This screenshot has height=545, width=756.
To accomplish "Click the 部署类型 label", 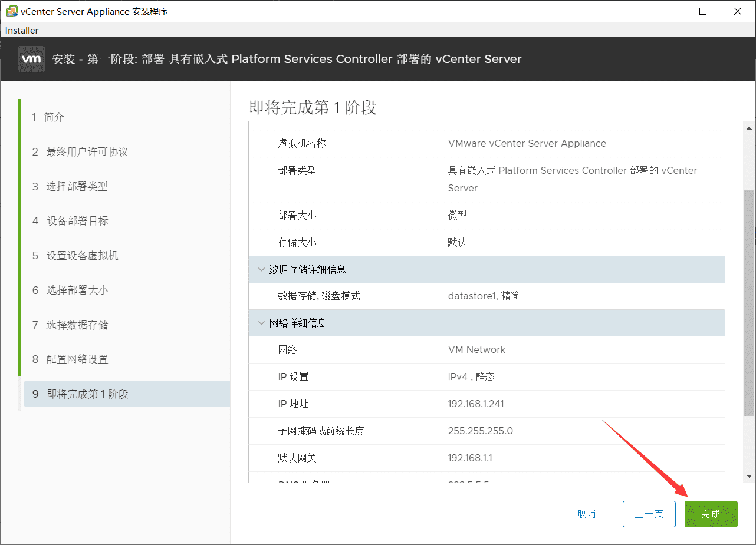I will point(297,170).
